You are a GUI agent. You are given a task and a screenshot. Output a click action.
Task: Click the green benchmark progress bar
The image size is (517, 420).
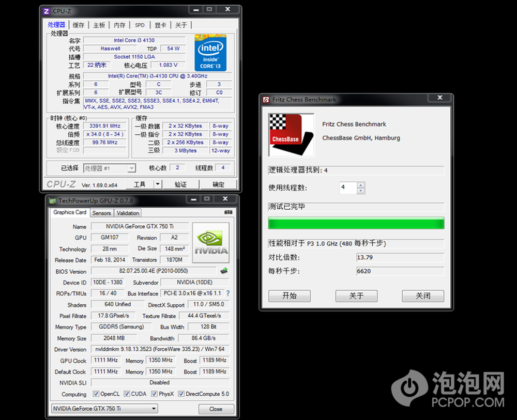pyautogui.click(x=356, y=223)
